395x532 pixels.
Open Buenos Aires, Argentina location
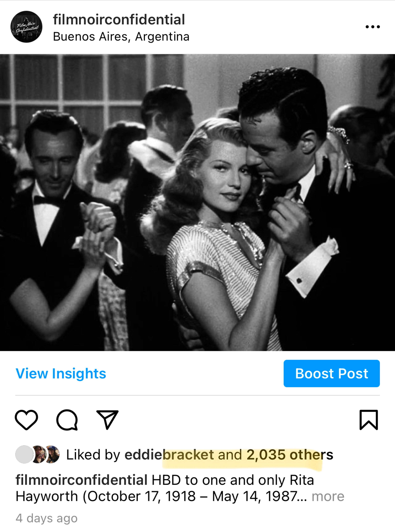121,37
